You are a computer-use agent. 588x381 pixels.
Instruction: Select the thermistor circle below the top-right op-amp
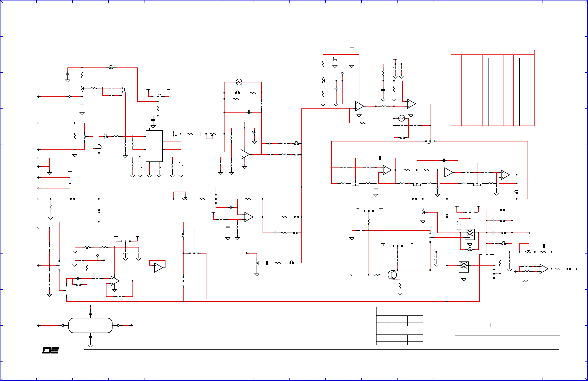pos(402,118)
